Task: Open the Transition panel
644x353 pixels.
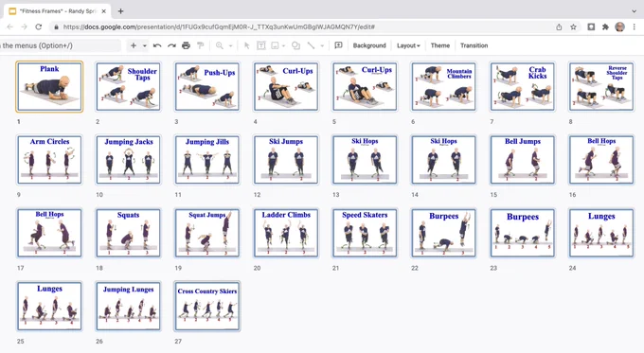Action: 474,45
